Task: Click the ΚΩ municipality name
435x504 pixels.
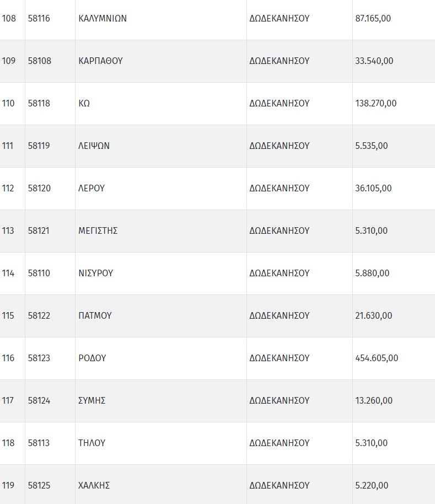Action: (x=84, y=103)
